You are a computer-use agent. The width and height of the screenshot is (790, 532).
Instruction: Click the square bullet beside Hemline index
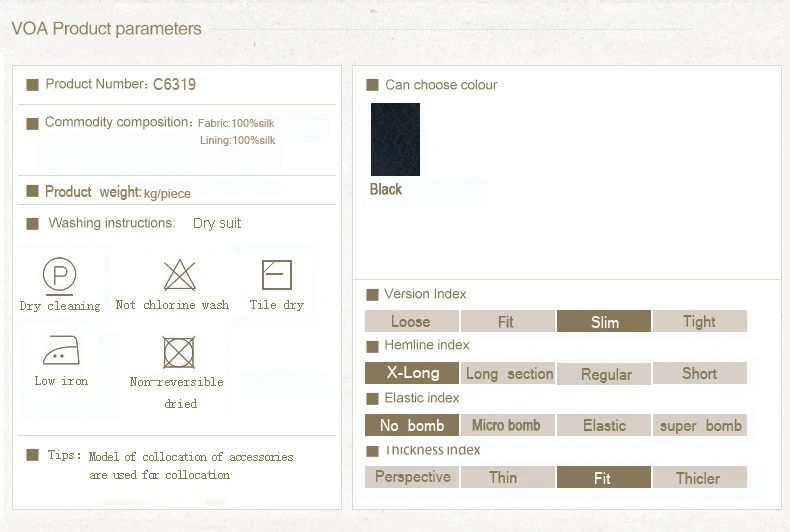point(372,347)
